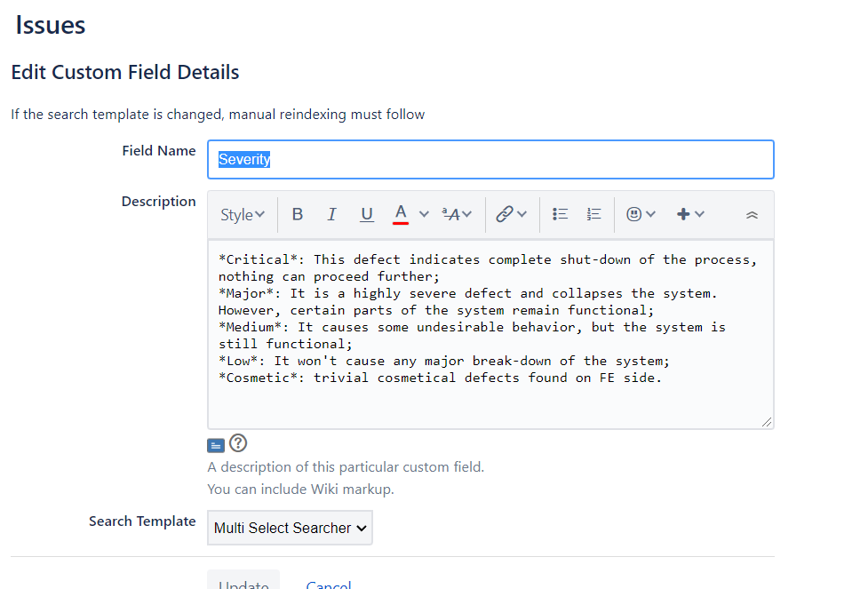Click the 'Edit Custom Field Details' heading
The height and width of the screenshot is (589, 868).
pos(125,72)
